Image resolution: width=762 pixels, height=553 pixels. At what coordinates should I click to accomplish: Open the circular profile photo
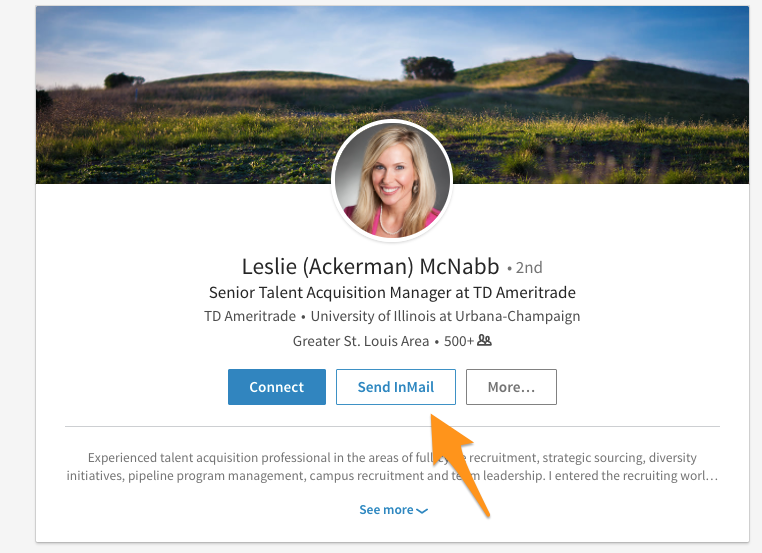click(392, 180)
